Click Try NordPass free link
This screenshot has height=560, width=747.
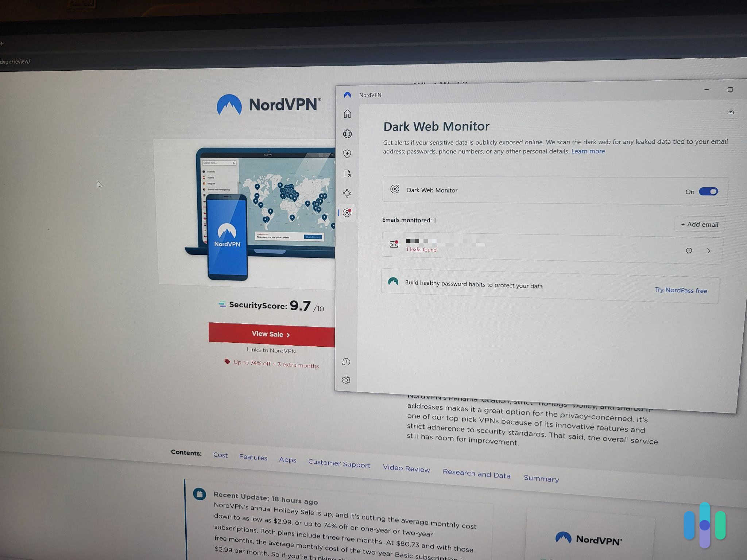682,289
